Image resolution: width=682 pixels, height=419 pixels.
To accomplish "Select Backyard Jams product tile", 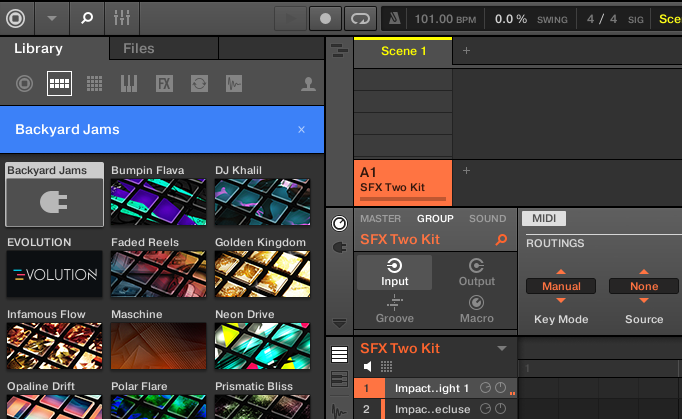I will click(54, 195).
